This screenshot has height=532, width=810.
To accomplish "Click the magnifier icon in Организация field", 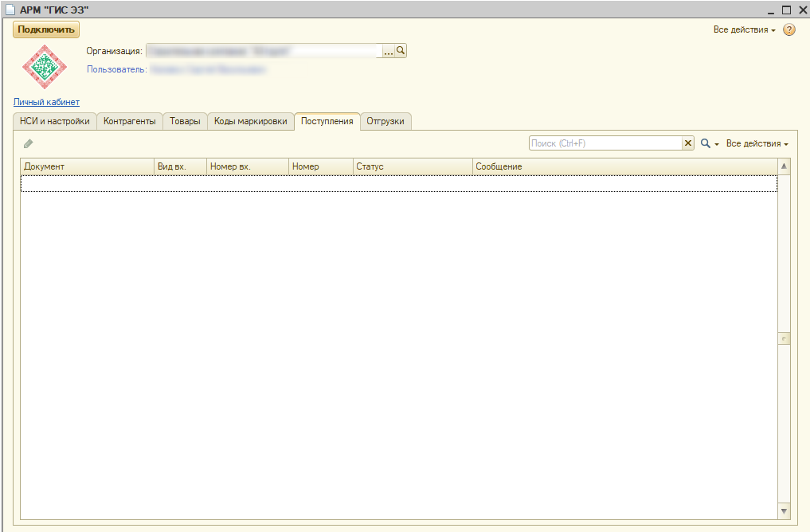I will (x=401, y=50).
